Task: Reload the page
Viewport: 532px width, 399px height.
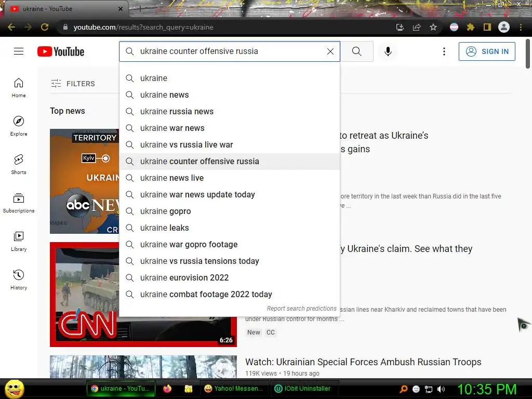Action: click(45, 27)
